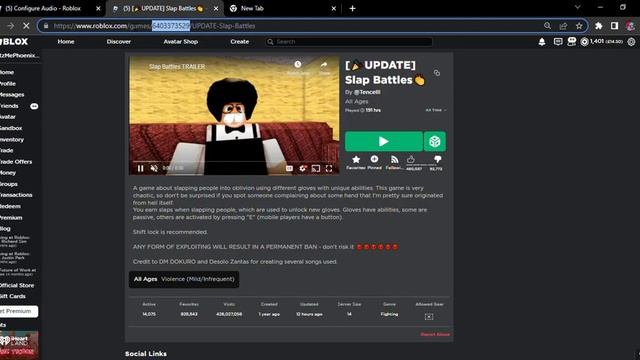Screen dimensions: 640x360
Task: Open Messages in left sidebar
Action: pyautogui.click(x=12, y=95)
